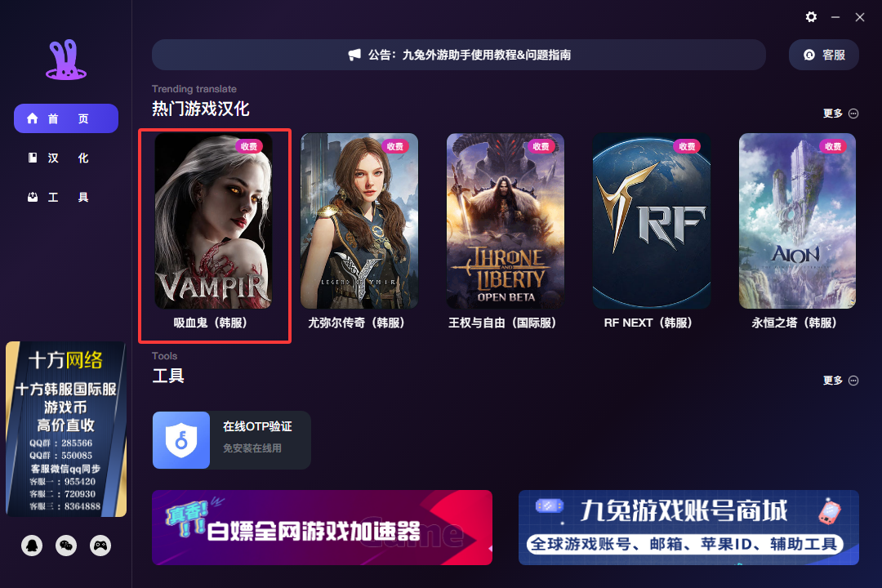Click the gamepad icon at bottom
This screenshot has height=588, width=882.
click(x=100, y=546)
